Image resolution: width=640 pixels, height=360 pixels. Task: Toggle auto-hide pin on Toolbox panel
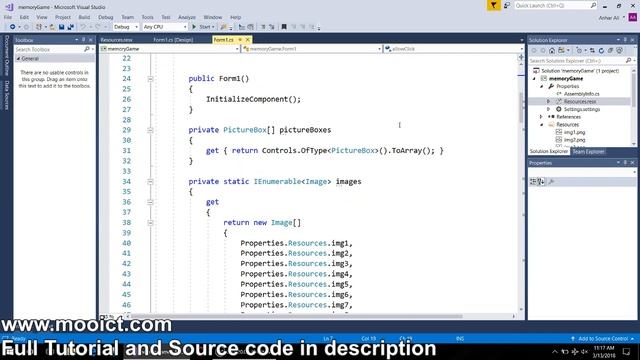coord(84,40)
